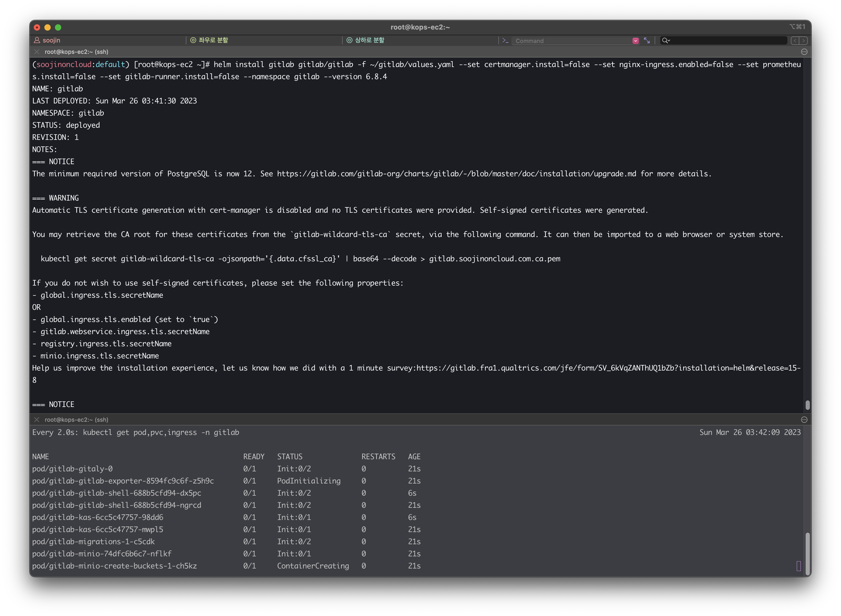Close the bottom ssh pane

pos(36,419)
